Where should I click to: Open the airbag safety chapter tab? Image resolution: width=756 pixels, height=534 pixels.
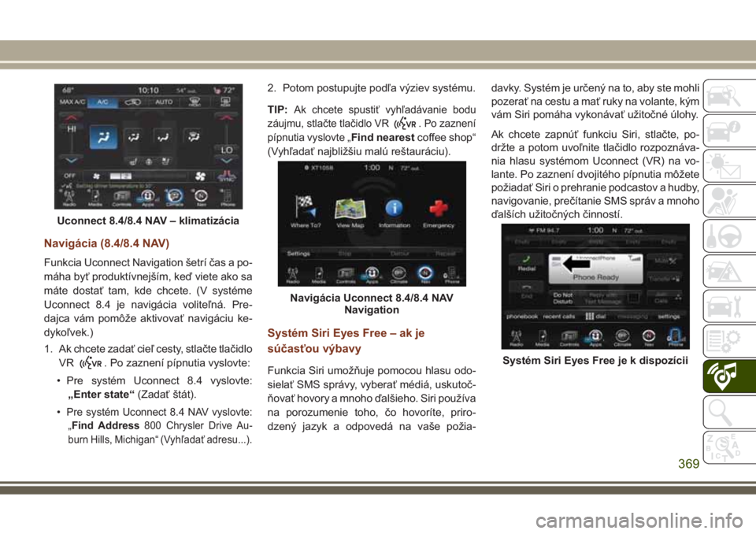click(x=729, y=201)
